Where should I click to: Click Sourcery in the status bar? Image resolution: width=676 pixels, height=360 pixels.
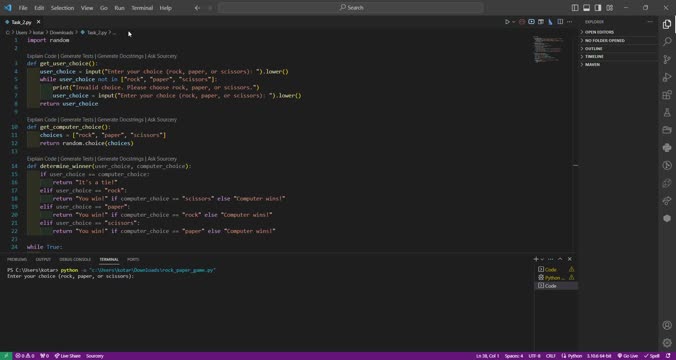coord(95,356)
